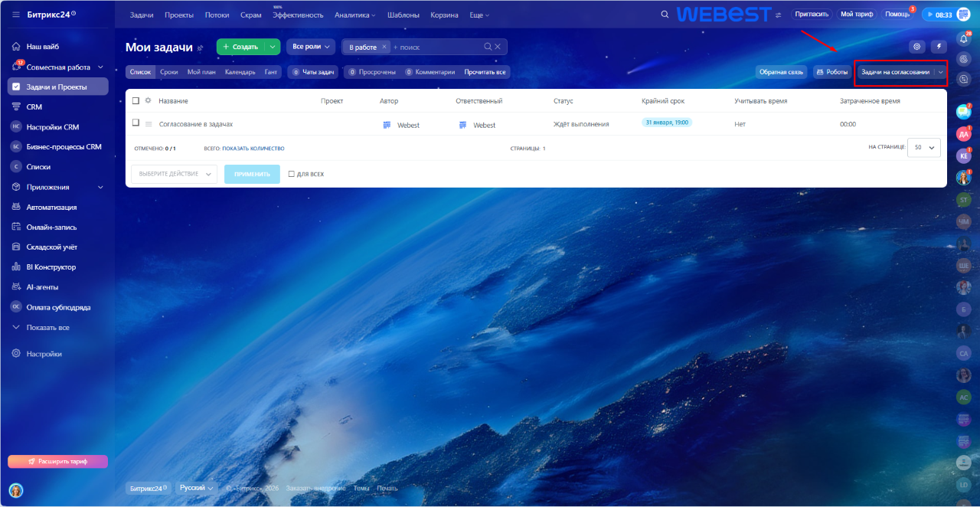
Task: Switch to the Сроки view tab
Action: point(168,72)
